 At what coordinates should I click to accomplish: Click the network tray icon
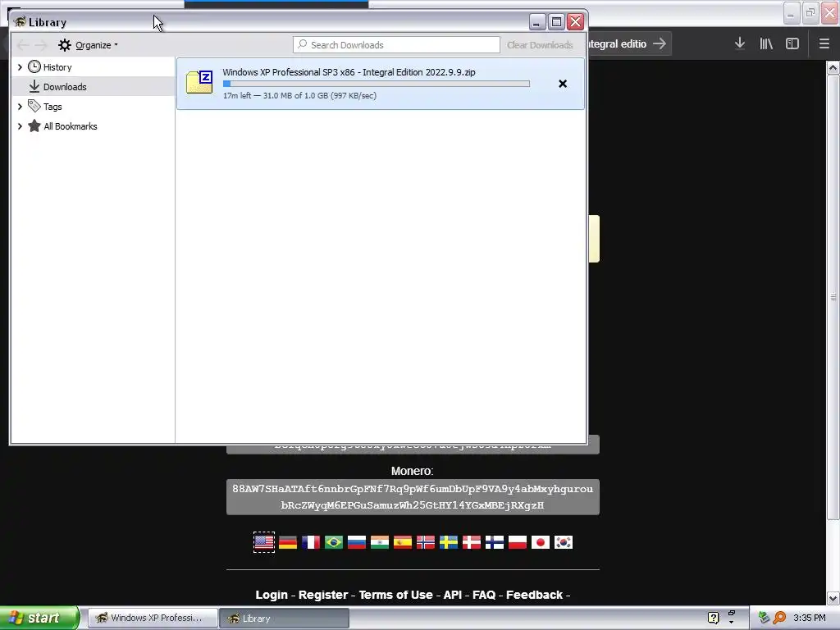coord(764,618)
